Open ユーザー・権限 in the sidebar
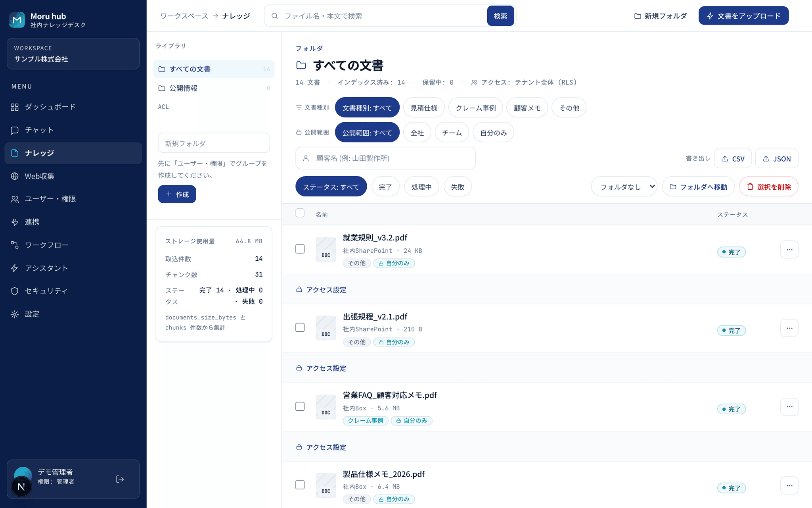The height and width of the screenshot is (508, 812). coord(73,199)
